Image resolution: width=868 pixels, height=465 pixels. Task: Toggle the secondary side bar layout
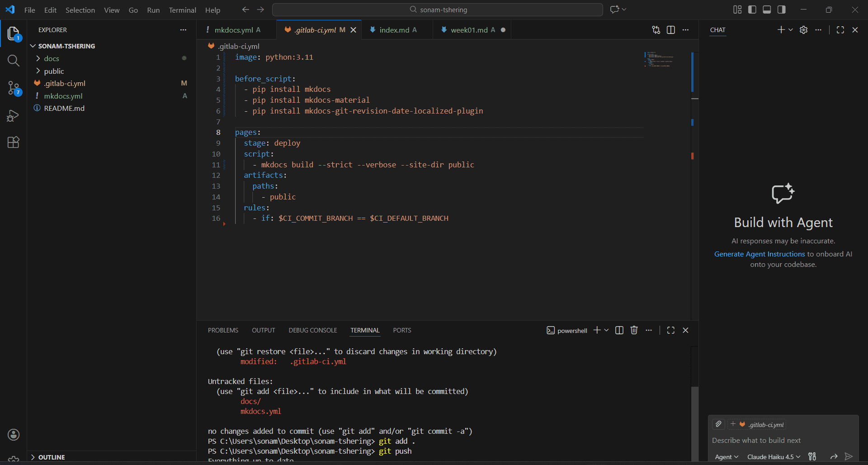(782, 9)
